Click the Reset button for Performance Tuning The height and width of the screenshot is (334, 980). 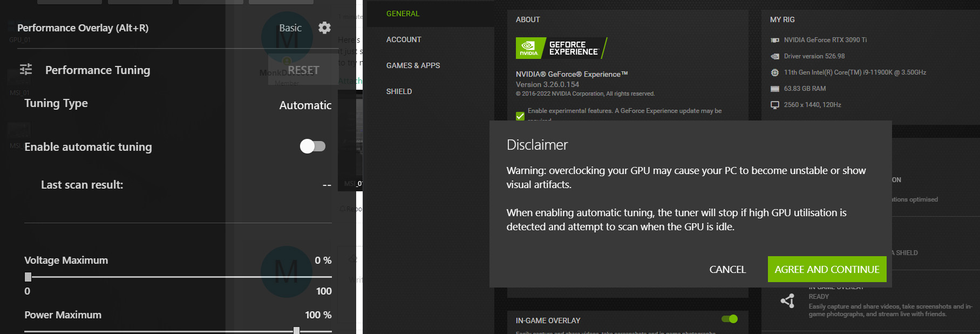303,70
